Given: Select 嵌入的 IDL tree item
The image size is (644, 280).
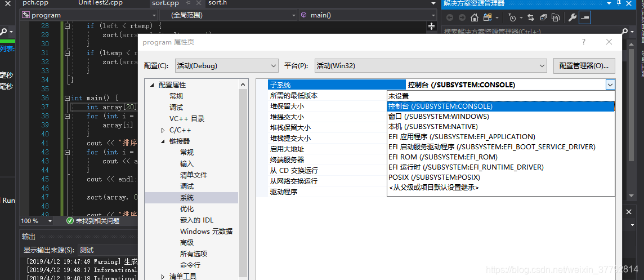Looking at the screenshot, I should click(x=196, y=220).
